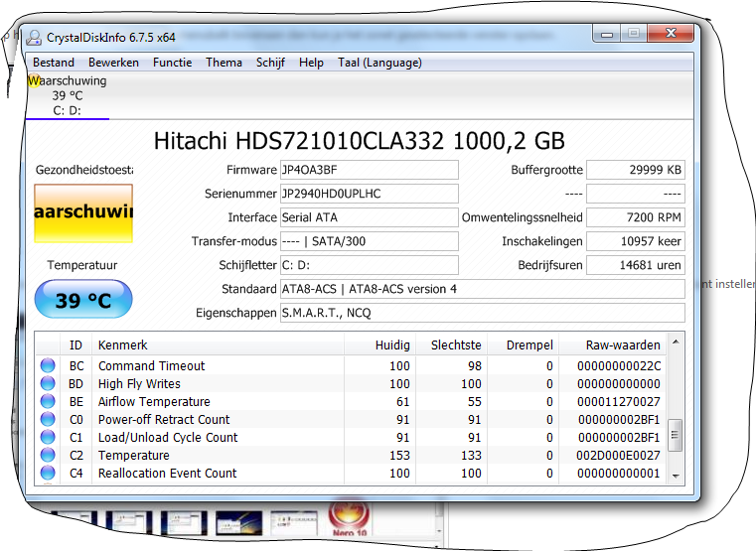Select the Airflow Temperature status icon
This screenshot has height=551, width=756.
(48, 402)
